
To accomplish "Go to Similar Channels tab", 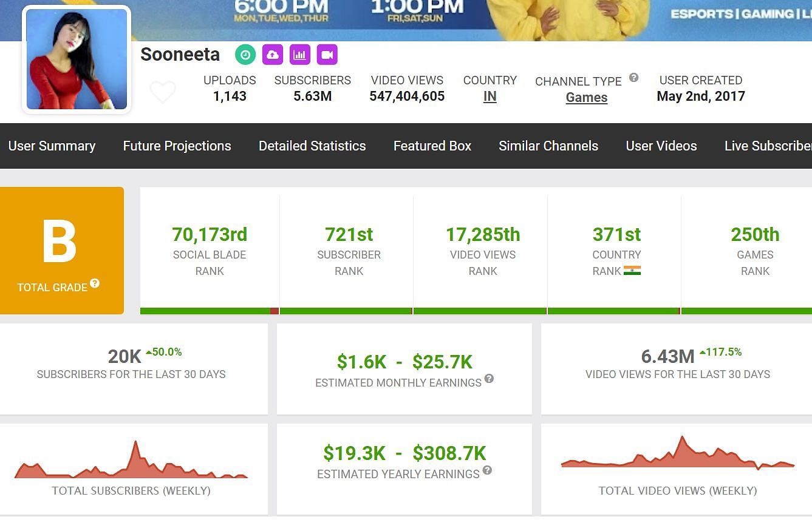I will 548,146.
